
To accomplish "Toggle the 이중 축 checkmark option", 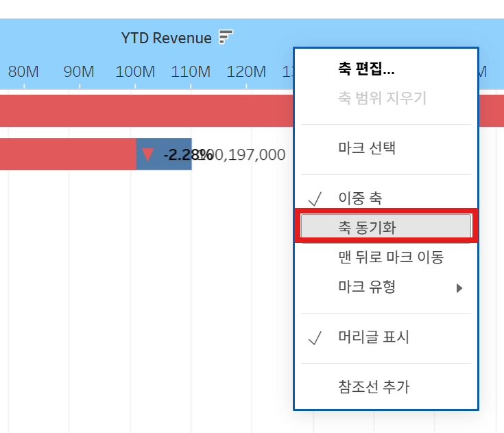I will click(360, 198).
